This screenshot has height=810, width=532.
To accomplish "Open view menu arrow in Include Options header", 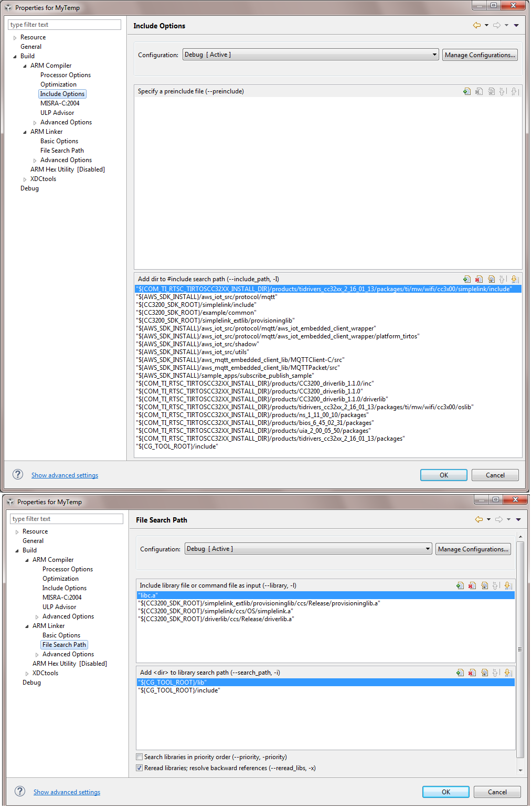I will [x=516, y=25].
